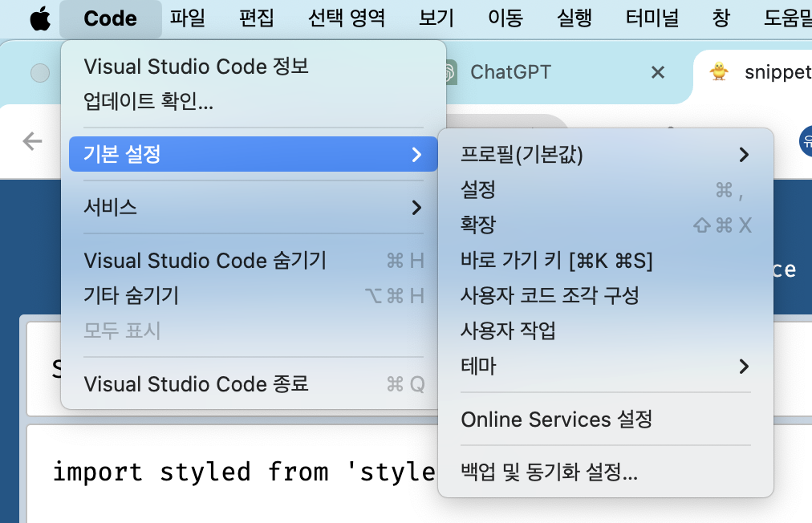Select 사용자 코드 조각 구성
The height and width of the screenshot is (523, 812).
point(605,295)
